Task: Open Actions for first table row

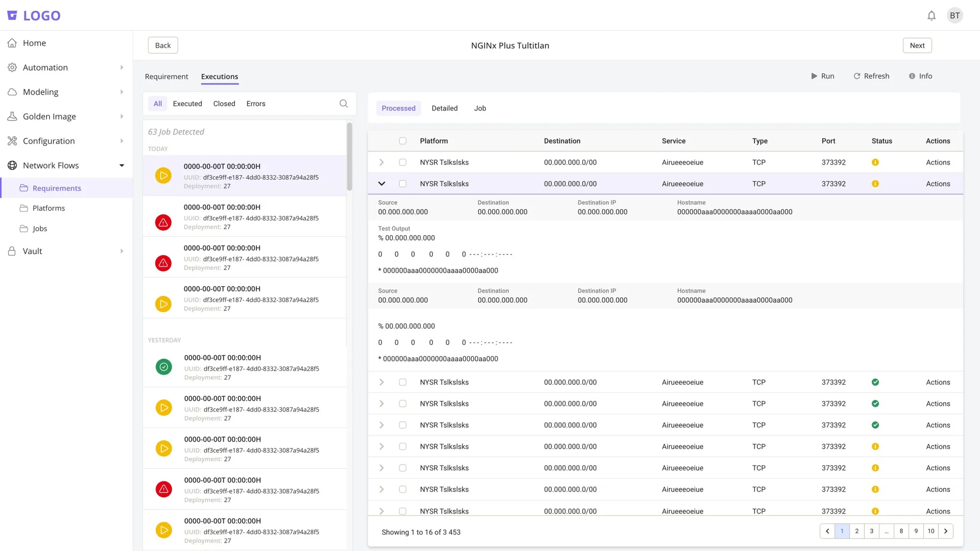Action: (938, 162)
